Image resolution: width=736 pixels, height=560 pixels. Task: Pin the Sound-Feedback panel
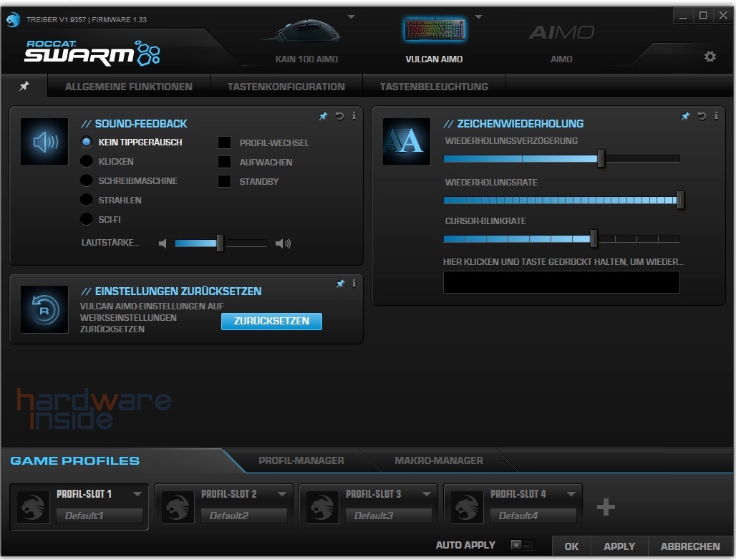[x=323, y=115]
